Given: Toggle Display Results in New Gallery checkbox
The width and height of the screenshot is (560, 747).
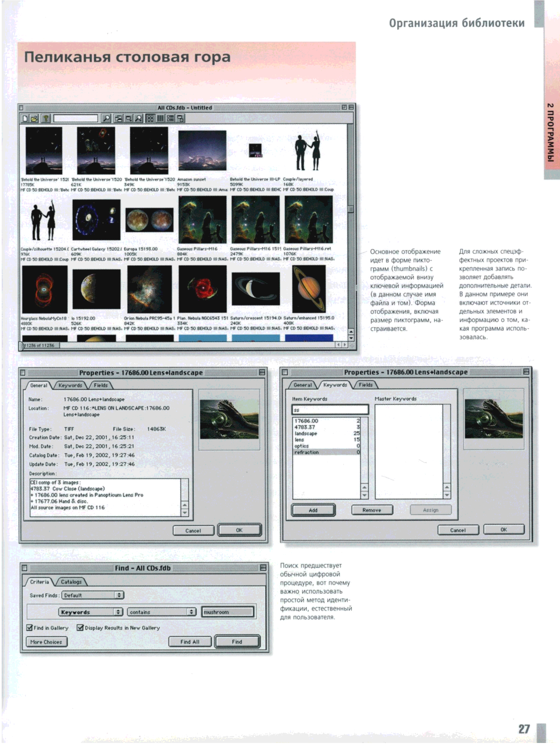Looking at the screenshot, I should click(x=80, y=628).
